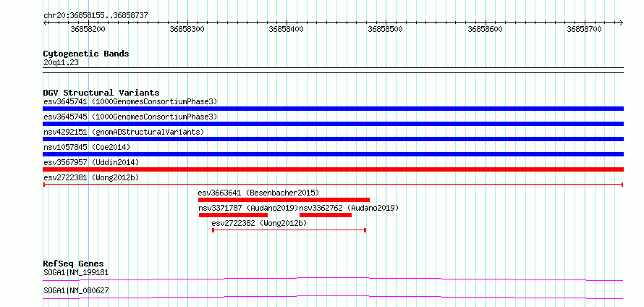The height and width of the screenshot is (307, 644).
Task: Click the right arrow end of the coordinate ruler
Action: (x=622, y=22)
